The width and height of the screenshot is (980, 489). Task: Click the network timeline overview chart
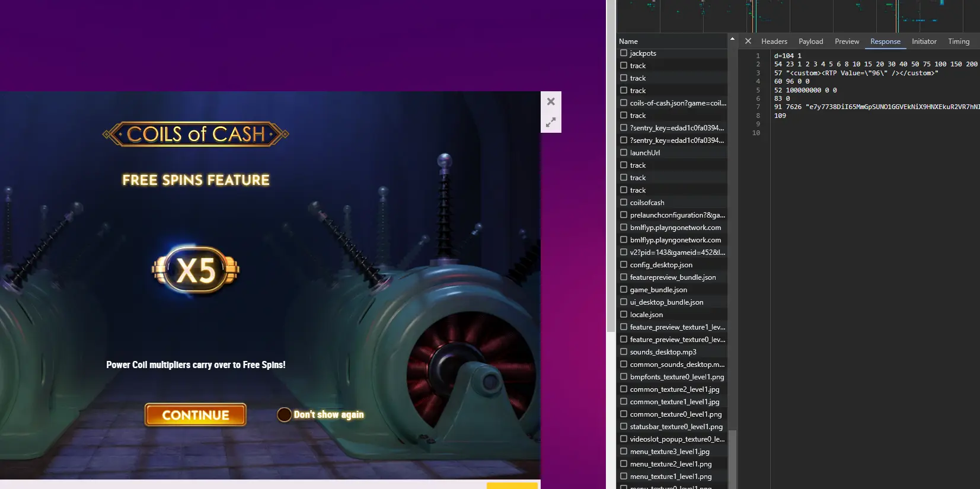click(798, 16)
